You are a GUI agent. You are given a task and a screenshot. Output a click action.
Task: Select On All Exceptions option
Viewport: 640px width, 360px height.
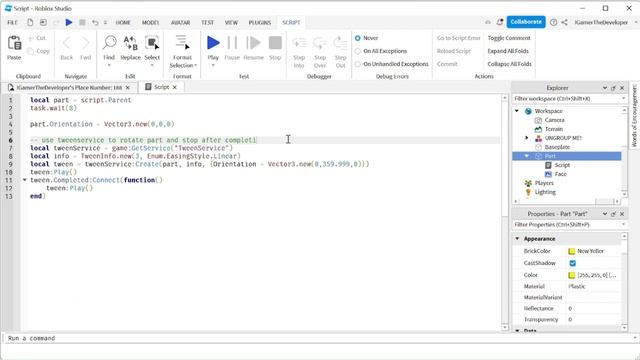(x=358, y=51)
